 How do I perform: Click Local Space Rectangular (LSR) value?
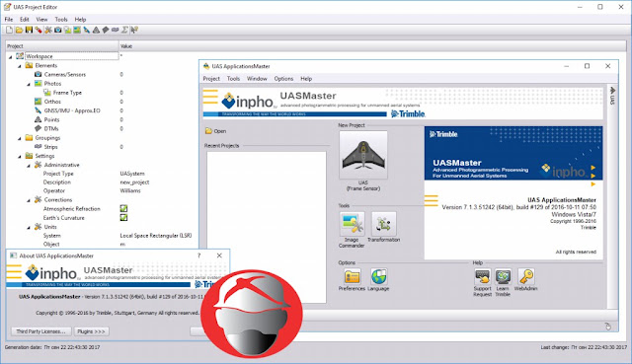pyautogui.click(x=156, y=236)
